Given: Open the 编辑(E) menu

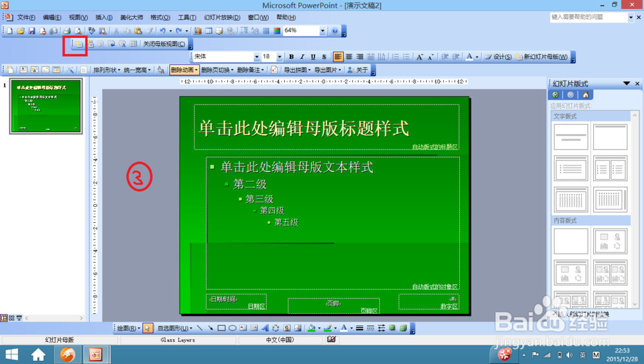Looking at the screenshot, I should tap(52, 17).
